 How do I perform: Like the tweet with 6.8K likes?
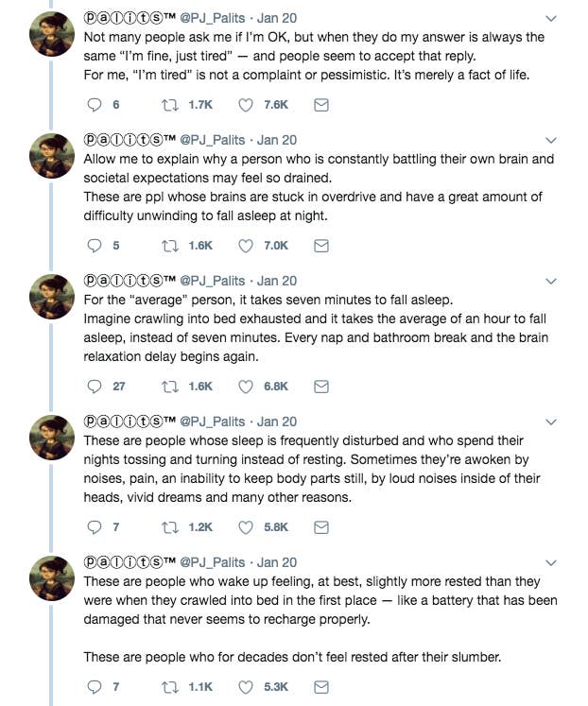(246, 387)
